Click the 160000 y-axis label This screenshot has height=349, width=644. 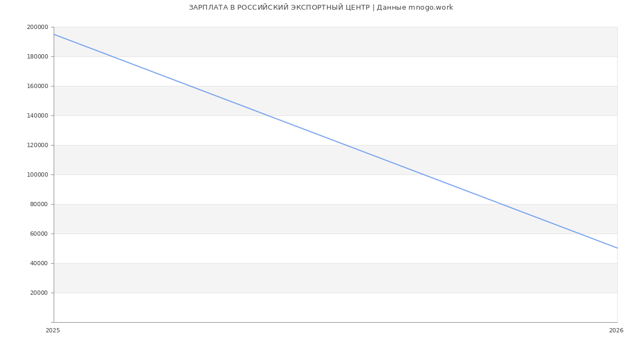[38, 86]
